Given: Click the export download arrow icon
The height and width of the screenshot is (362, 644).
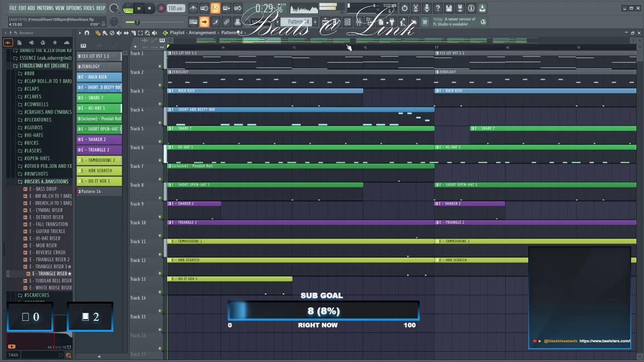Looking at the screenshot, I should [482, 8].
